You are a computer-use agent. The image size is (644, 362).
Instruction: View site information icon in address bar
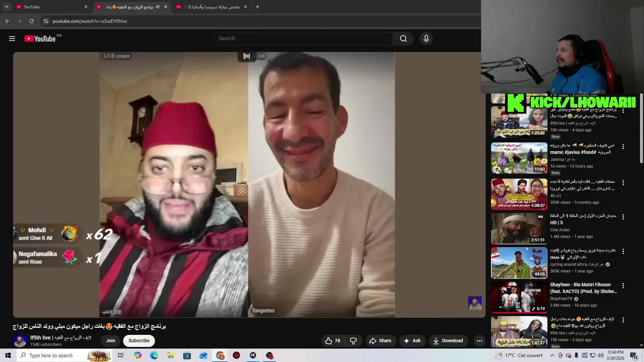[x=45, y=21]
